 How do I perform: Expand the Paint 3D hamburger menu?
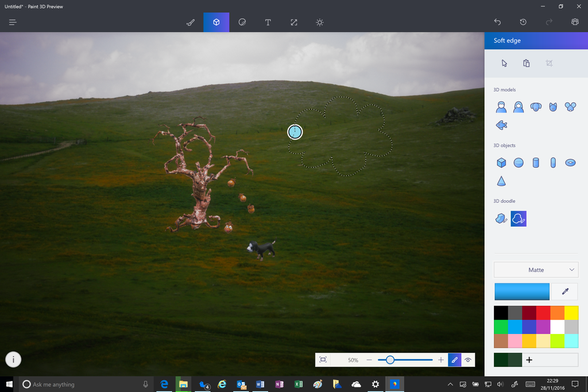click(12, 22)
